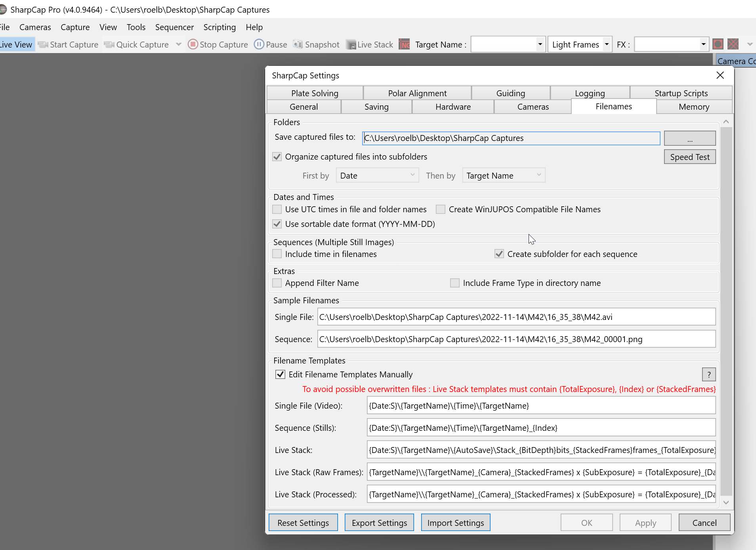Switch to the Memory tab

click(694, 107)
